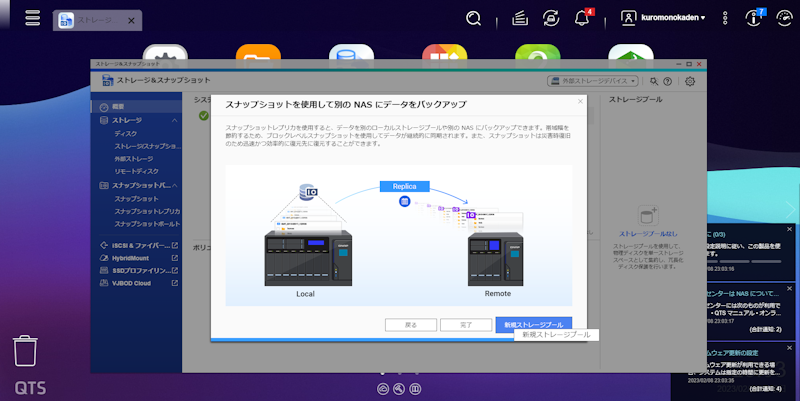Screen dimensions: 800x401
Task: Click the first desktop page indicator dot
Action: (383, 373)
